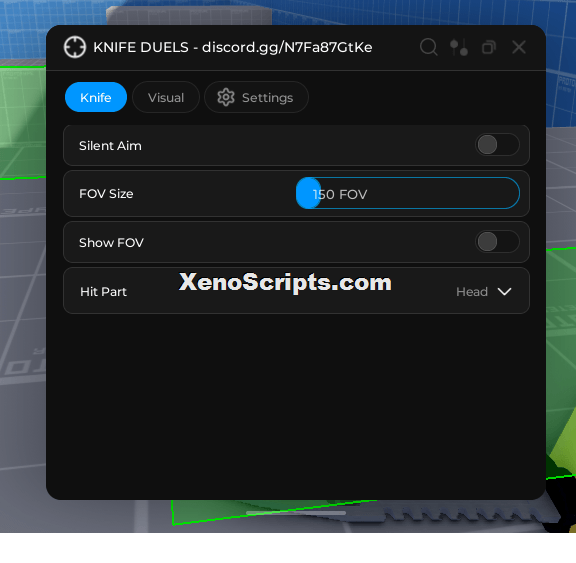Click the minimize window squares icon
This screenshot has height=563, width=576.
pyautogui.click(x=489, y=47)
